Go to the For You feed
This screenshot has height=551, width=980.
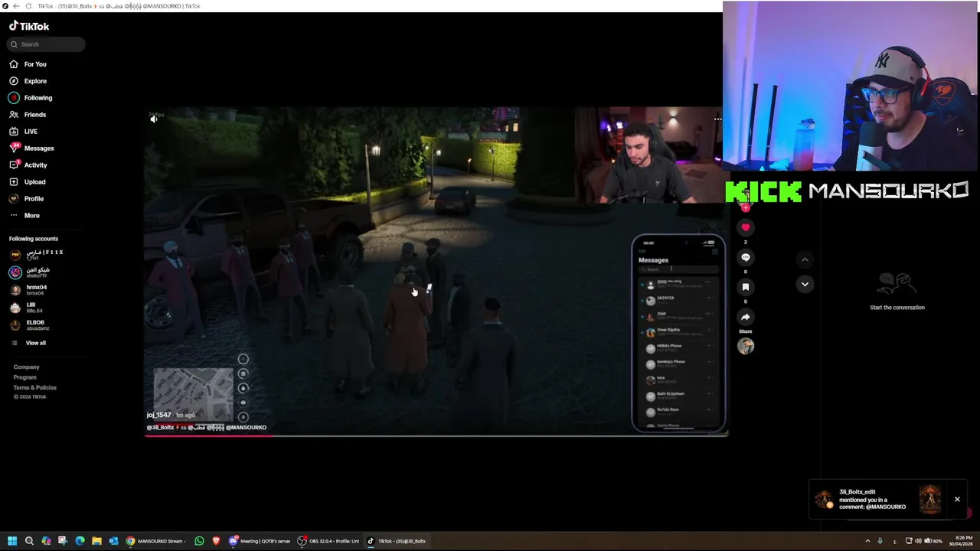point(28,64)
